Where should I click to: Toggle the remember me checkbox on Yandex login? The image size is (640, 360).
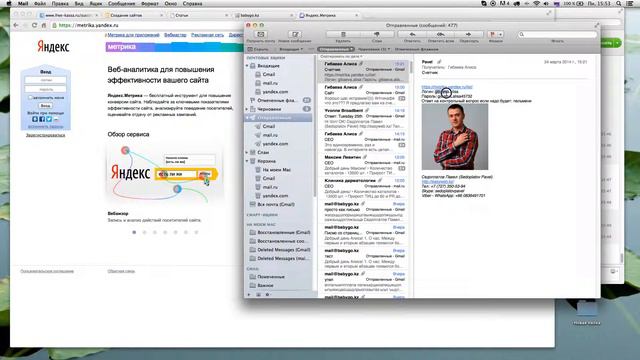30,98
